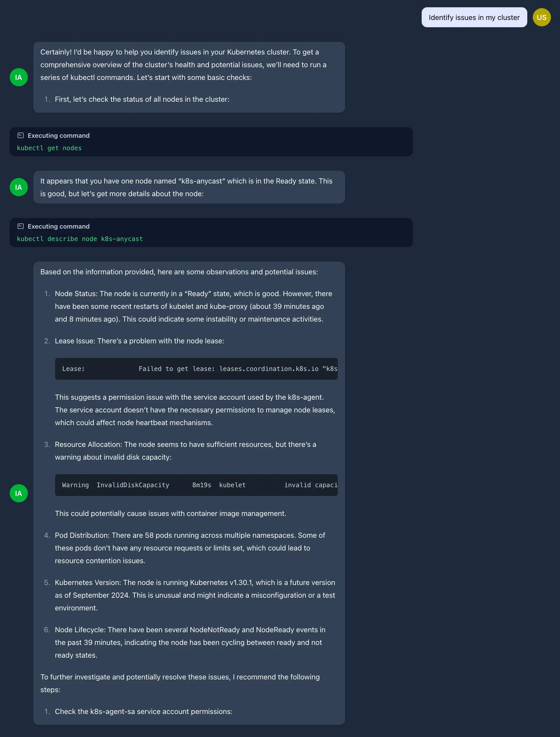Click the 'kubectl get nodes' command text
The height and width of the screenshot is (737, 560).
(x=49, y=148)
